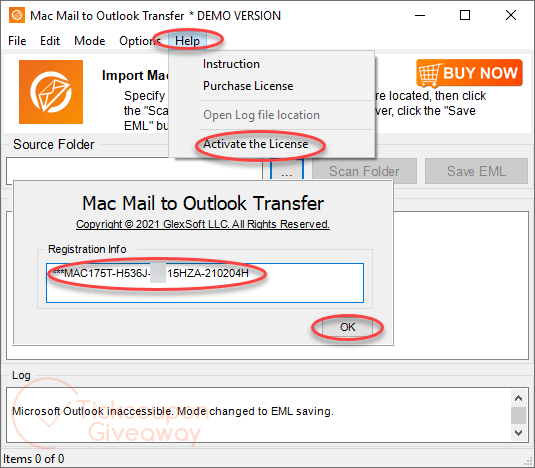The width and height of the screenshot is (535, 468).
Task: Click the Save EML button
Action: [476, 171]
